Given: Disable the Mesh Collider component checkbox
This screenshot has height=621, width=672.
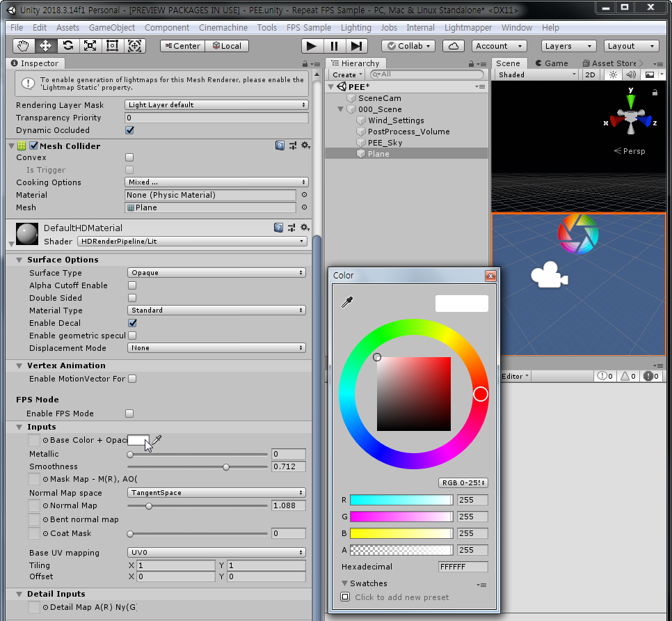Looking at the screenshot, I should click(x=33, y=146).
